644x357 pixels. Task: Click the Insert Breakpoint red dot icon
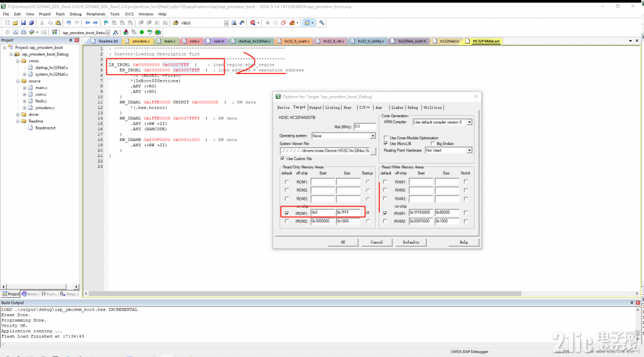pyautogui.click(x=267, y=23)
